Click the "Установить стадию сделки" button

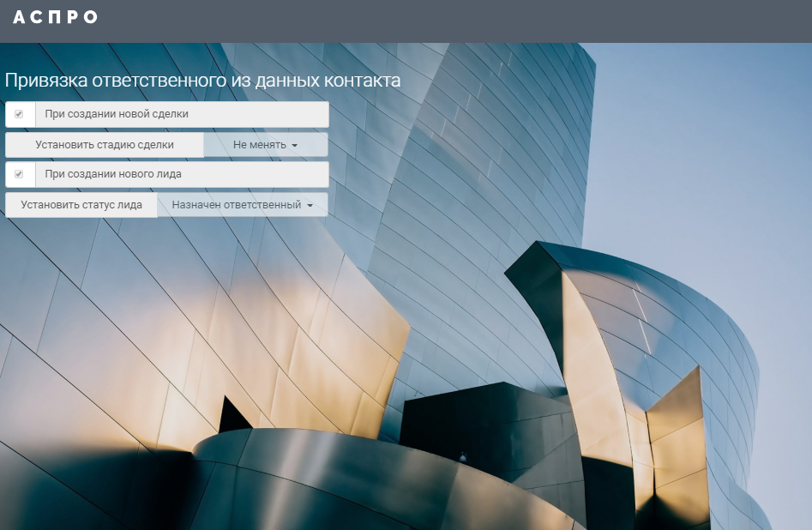click(x=105, y=145)
